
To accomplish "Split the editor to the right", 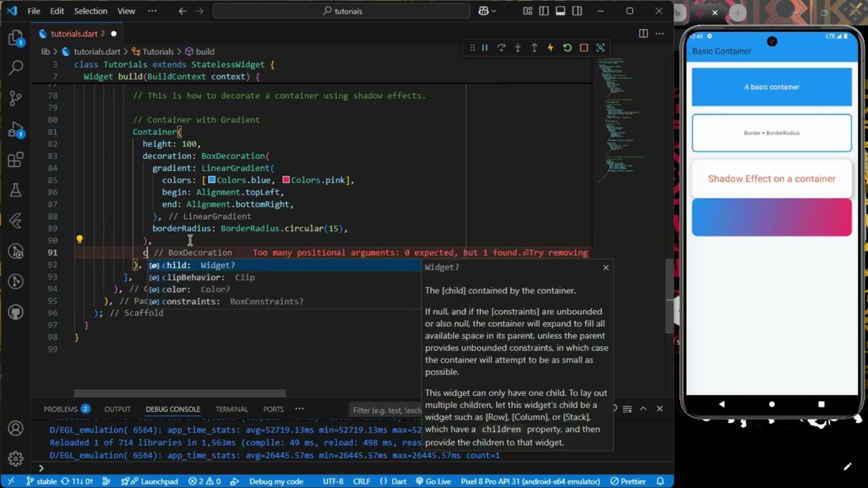I will pos(643,33).
